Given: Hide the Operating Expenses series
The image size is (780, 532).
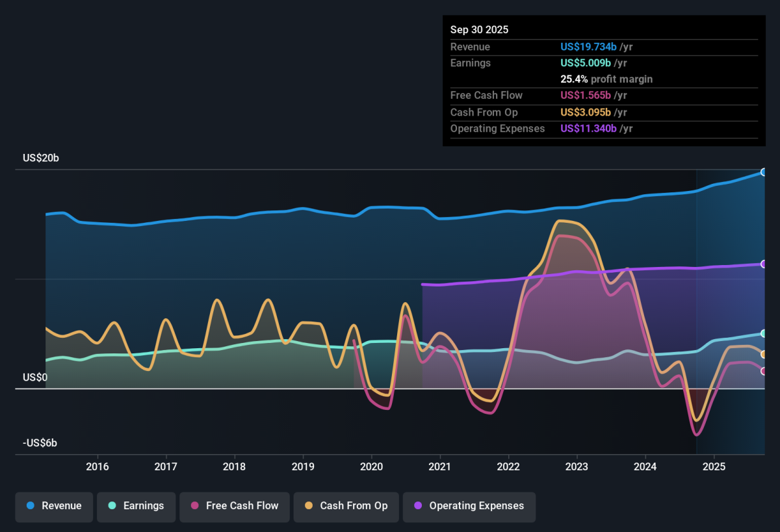Looking at the screenshot, I should coord(469,507).
